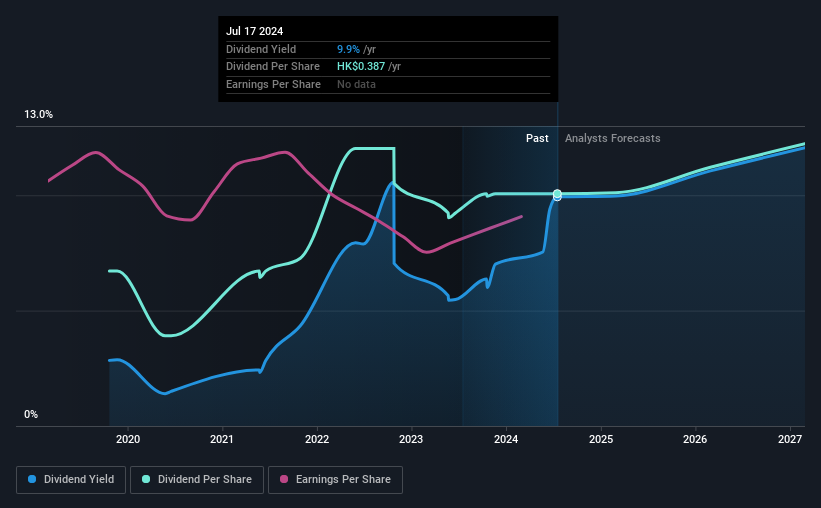Click the Dividend Per Share tooltip row label
Screen dimensions: 821x508
(273, 67)
